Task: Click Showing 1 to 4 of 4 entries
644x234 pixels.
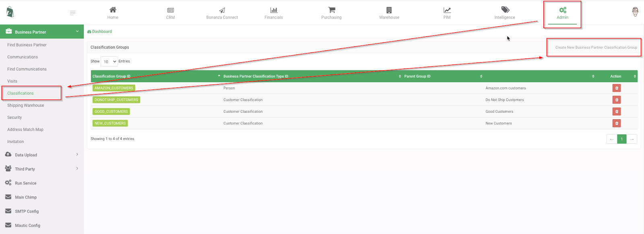Action: tap(112, 139)
